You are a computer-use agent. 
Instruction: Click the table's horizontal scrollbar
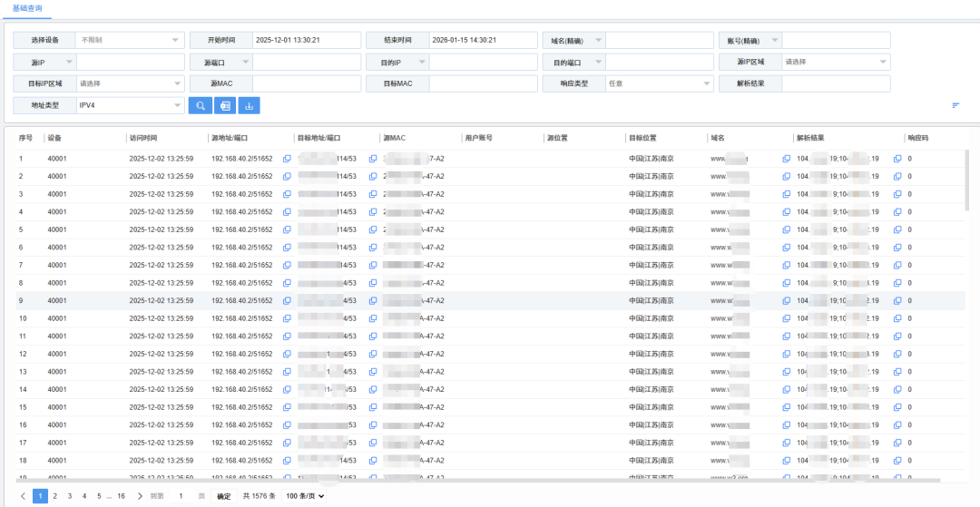point(478,480)
